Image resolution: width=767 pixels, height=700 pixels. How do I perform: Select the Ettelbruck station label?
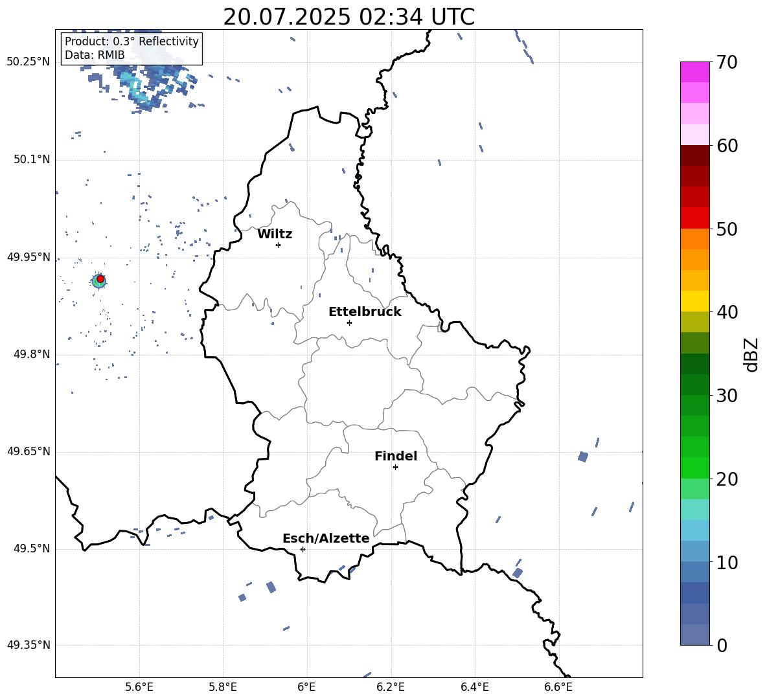(x=365, y=312)
